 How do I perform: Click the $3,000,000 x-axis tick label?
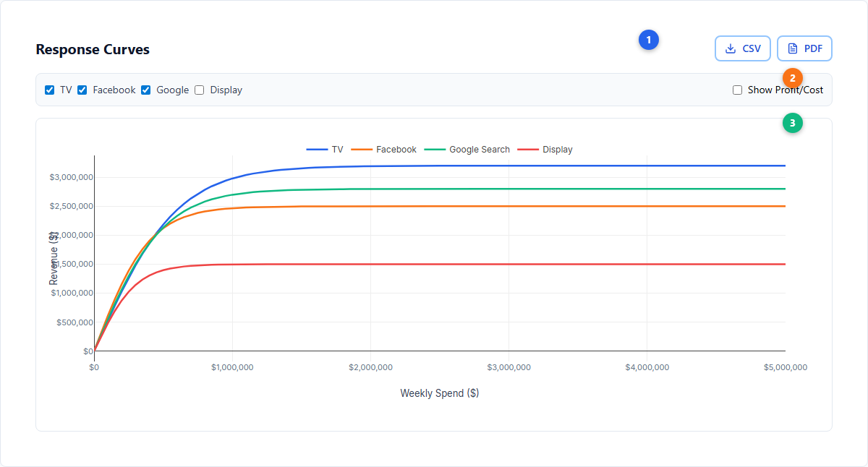(x=509, y=367)
